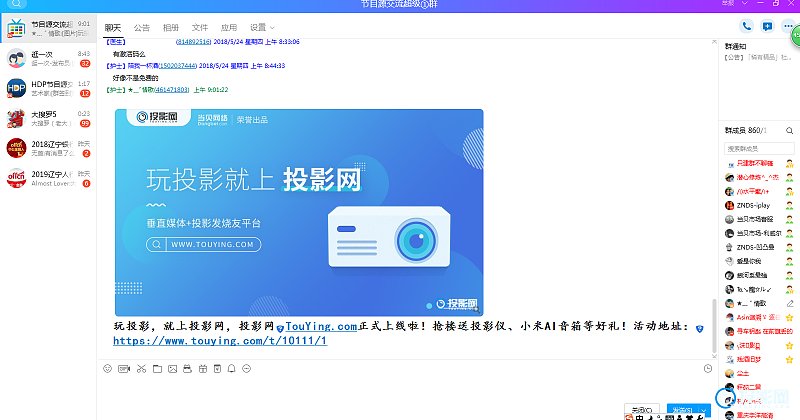Click the search icon at top left

(16, 3)
